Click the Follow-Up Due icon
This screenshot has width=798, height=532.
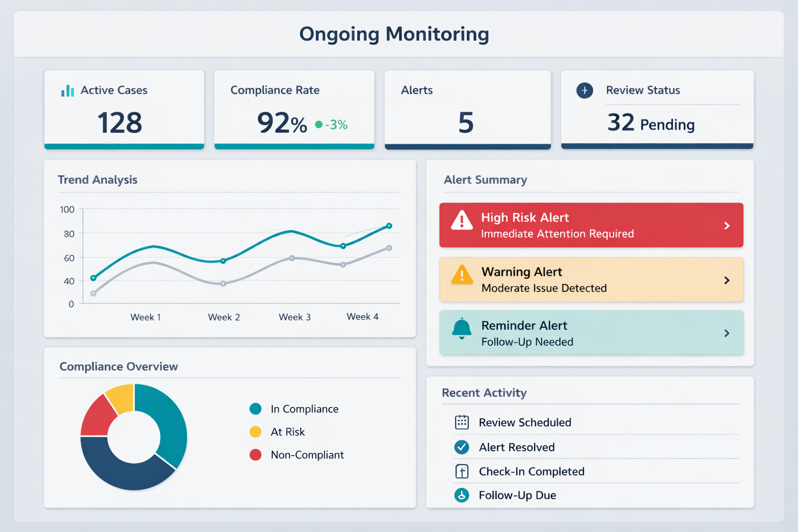point(462,495)
